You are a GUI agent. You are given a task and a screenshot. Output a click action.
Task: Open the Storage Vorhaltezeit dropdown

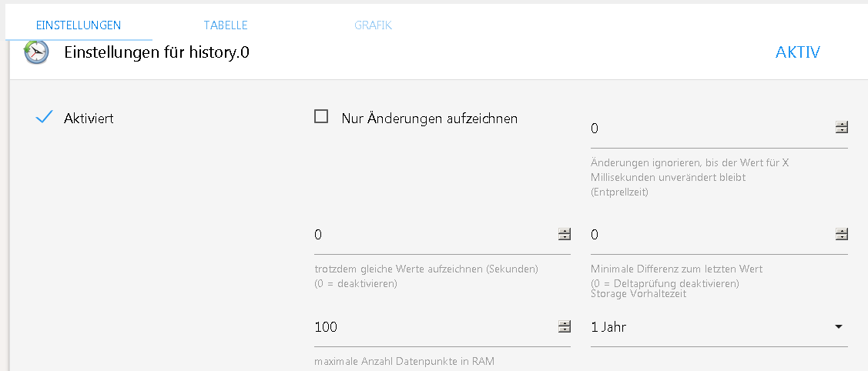[x=719, y=327]
